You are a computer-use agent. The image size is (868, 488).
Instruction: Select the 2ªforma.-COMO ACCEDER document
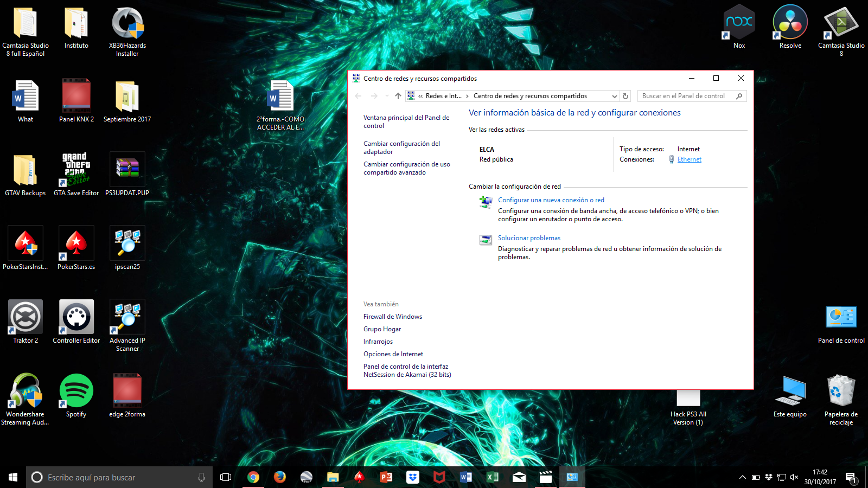(280, 105)
